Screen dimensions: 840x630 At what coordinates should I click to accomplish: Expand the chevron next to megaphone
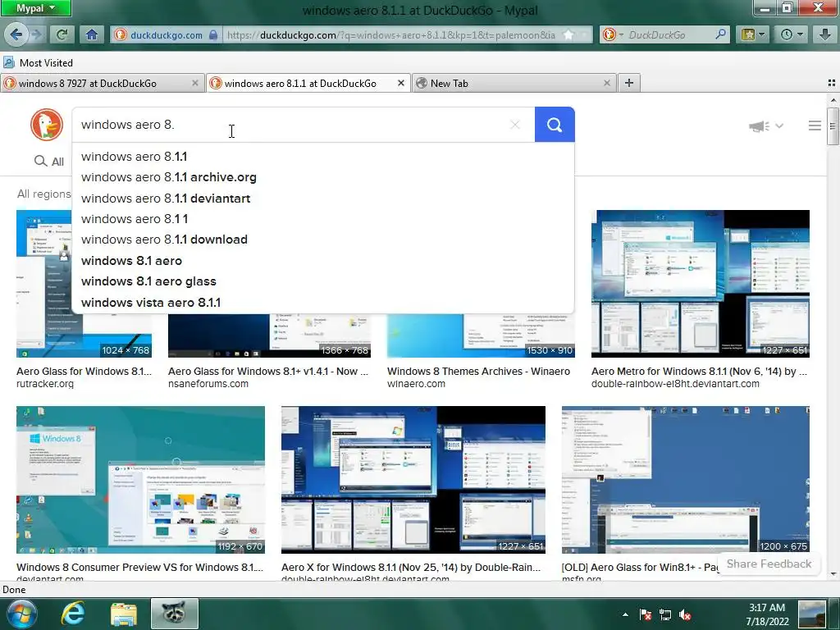coord(779,126)
